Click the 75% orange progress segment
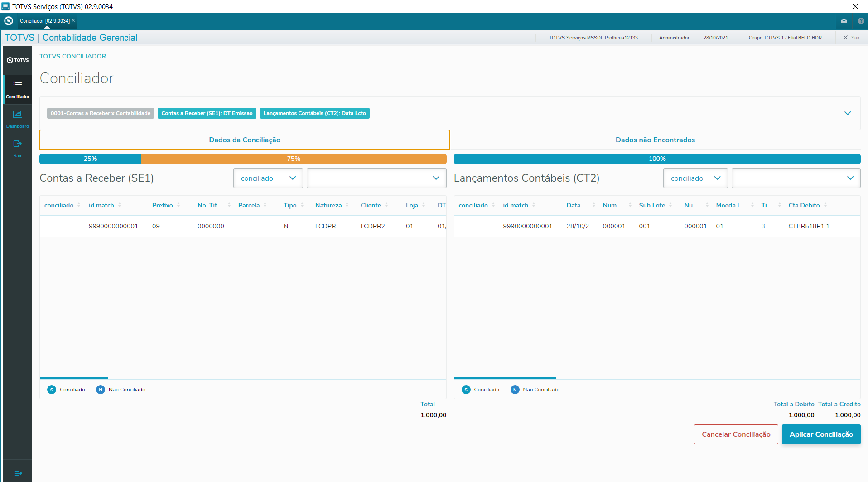The image size is (868, 482). [x=294, y=159]
